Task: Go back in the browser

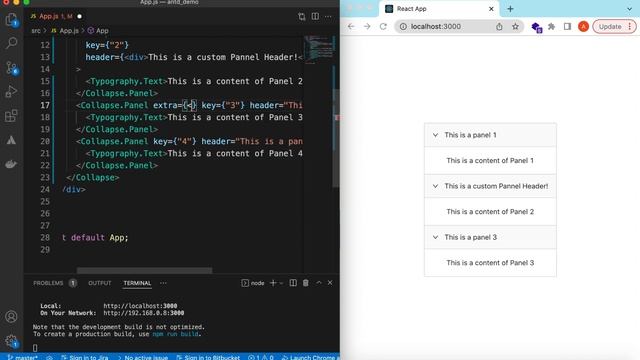Action: (x=351, y=27)
